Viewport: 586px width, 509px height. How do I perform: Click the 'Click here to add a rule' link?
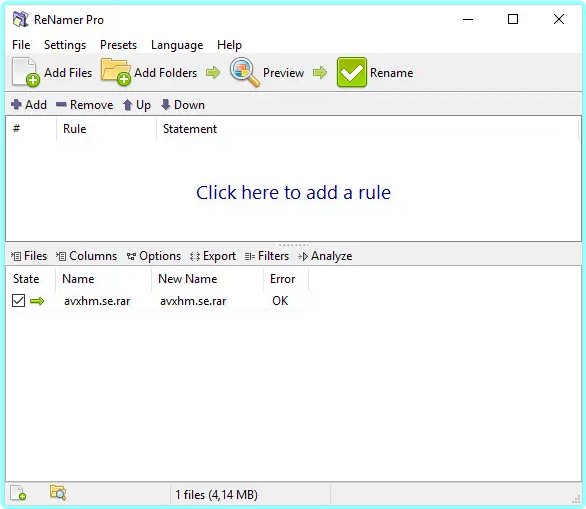tap(293, 193)
